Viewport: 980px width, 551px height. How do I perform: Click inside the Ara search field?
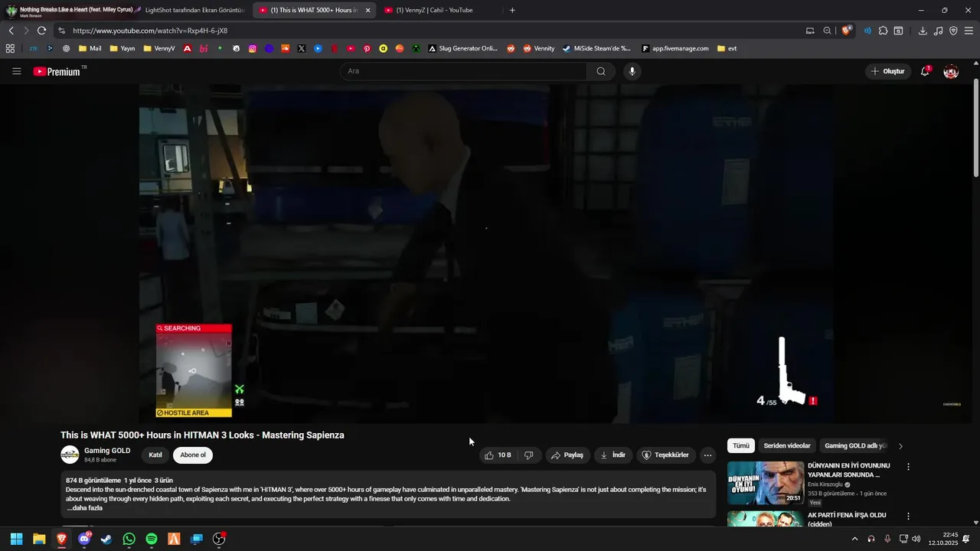pyautogui.click(x=464, y=71)
